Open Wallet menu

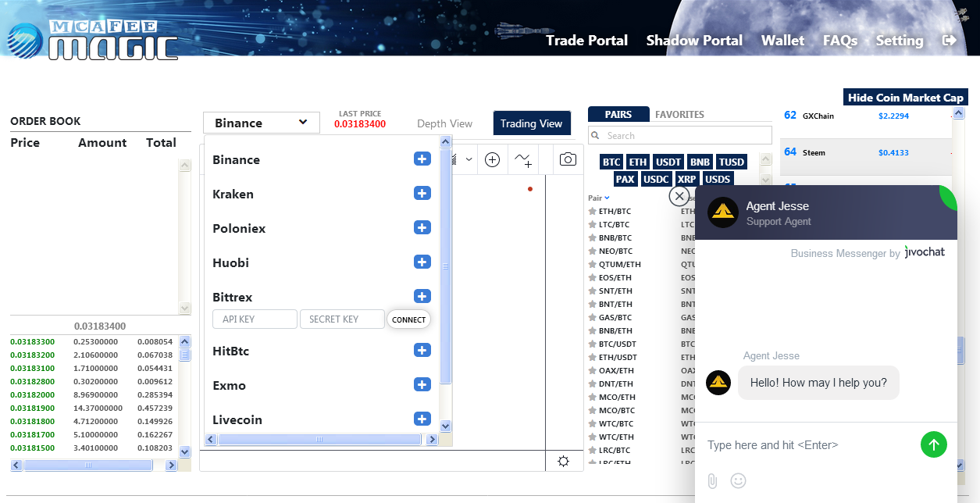click(782, 41)
